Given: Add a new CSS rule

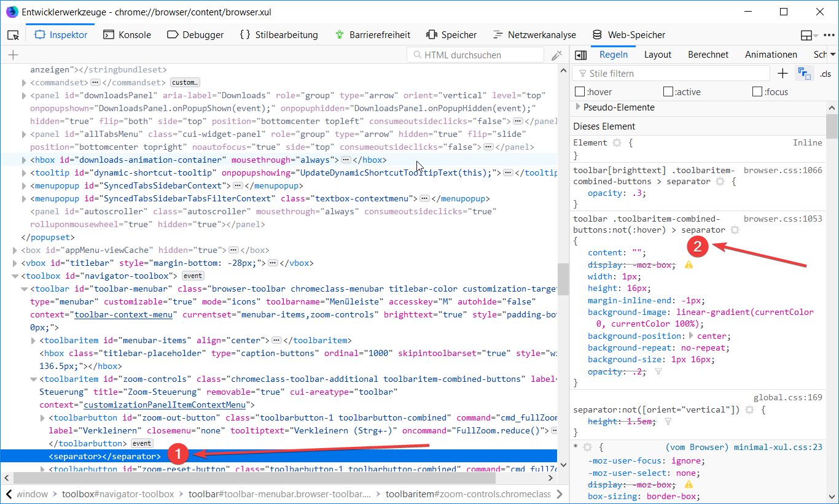Looking at the screenshot, I should [x=782, y=74].
